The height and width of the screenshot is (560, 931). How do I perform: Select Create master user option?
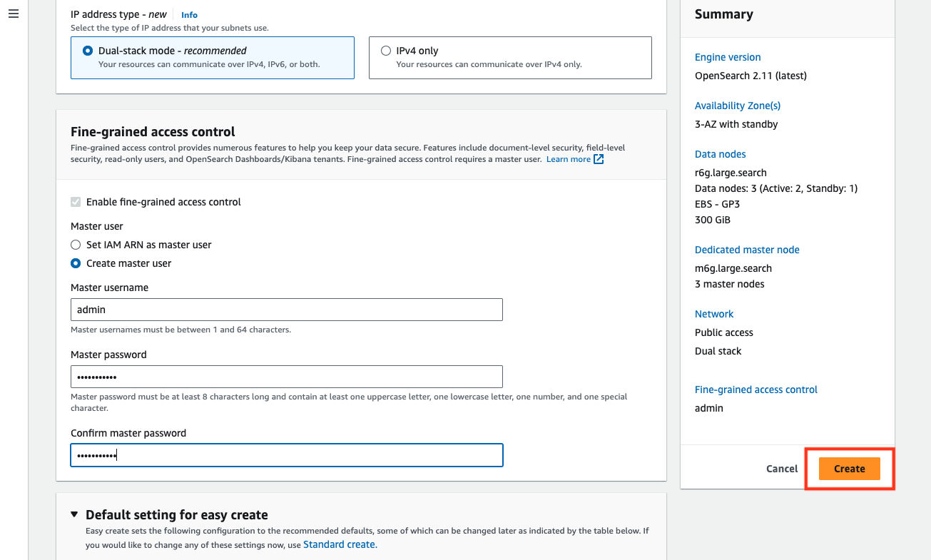tap(75, 263)
